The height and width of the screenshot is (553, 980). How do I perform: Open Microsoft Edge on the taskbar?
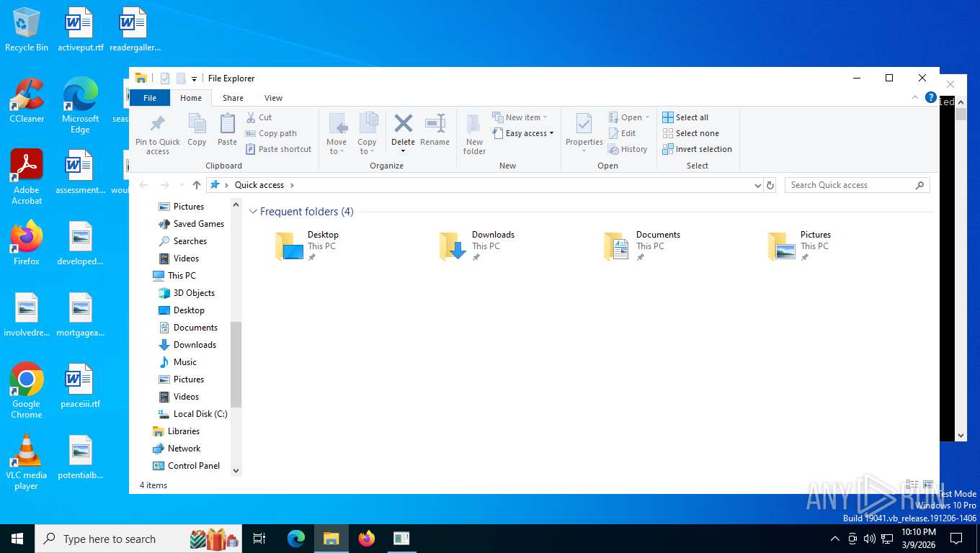pyautogui.click(x=296, y=539)
